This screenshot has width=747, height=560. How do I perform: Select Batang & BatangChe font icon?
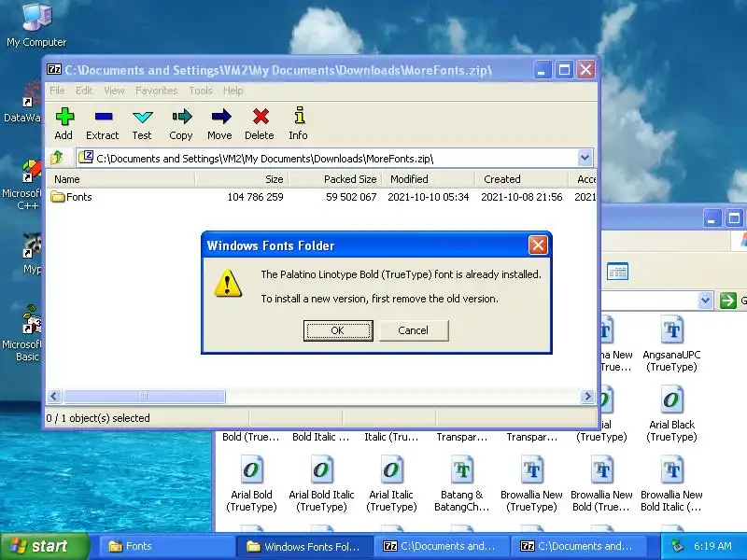(x=461, y=483)
